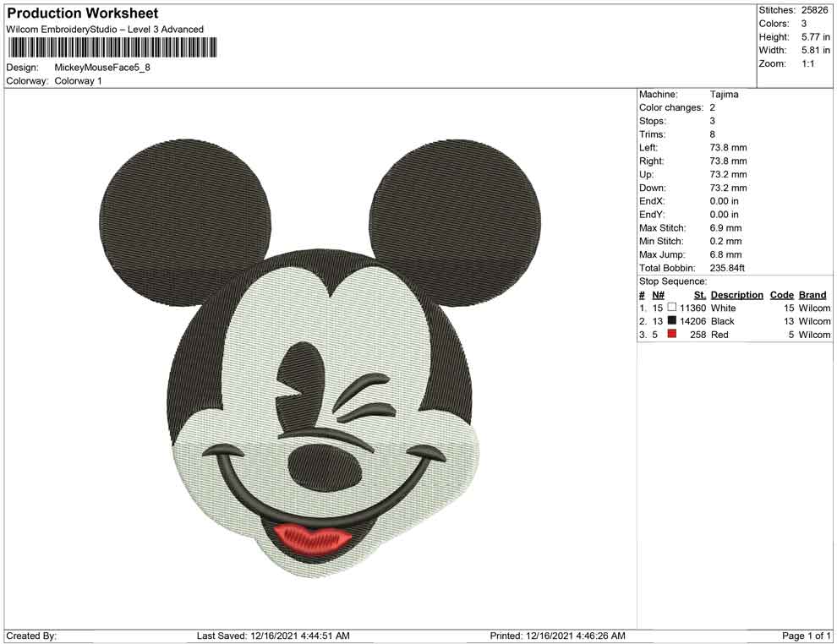
Task: Click the Colors value '3'
Action: (804, 24)
